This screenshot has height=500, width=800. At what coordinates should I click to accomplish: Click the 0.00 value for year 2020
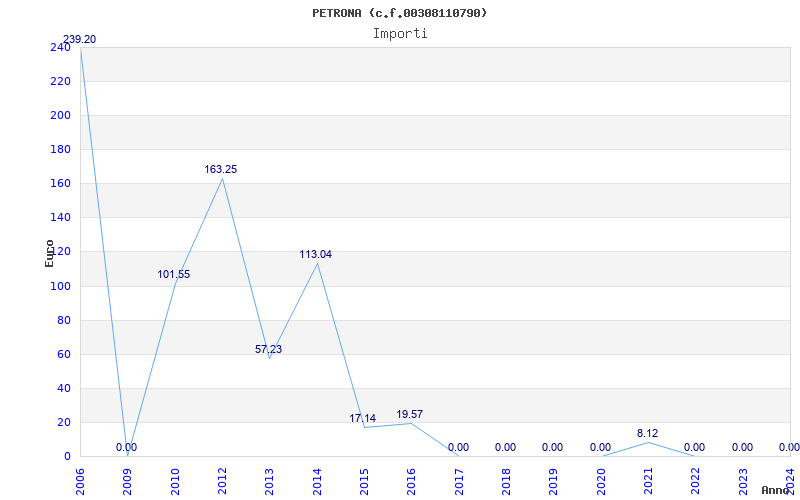coord(601,447)
